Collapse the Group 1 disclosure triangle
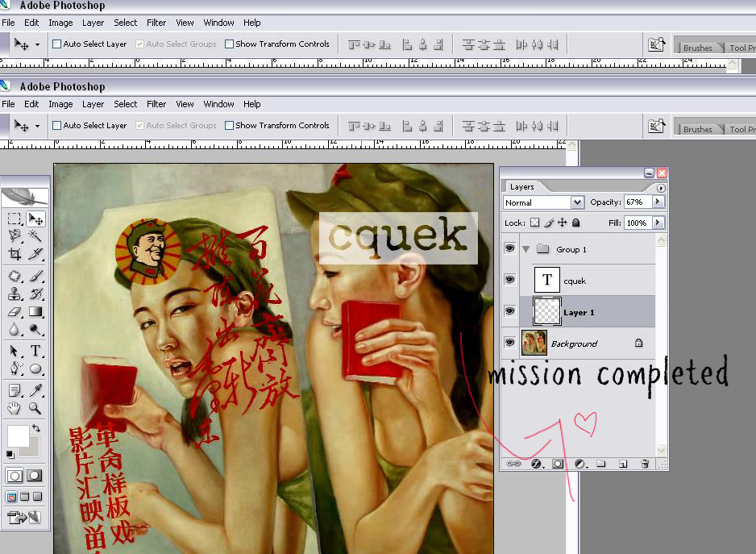Screen dimensions: 756x554 (526, 249)
